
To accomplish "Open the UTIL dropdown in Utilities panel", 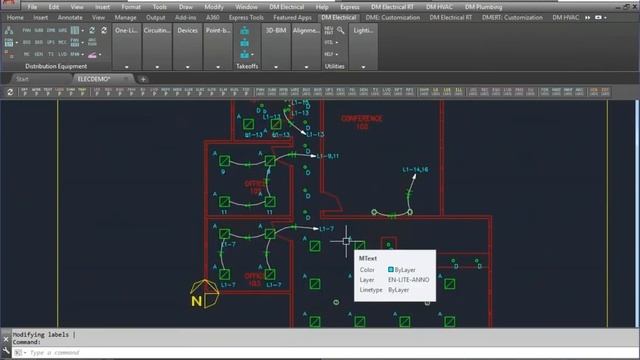I will pyautogui.click(x=331, y=42).
